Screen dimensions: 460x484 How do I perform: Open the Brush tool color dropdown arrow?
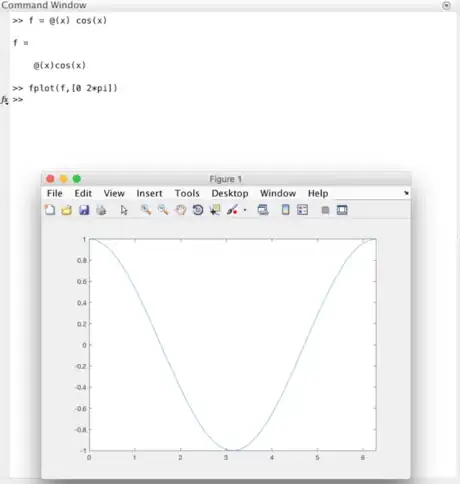click(x=245, y=210)
